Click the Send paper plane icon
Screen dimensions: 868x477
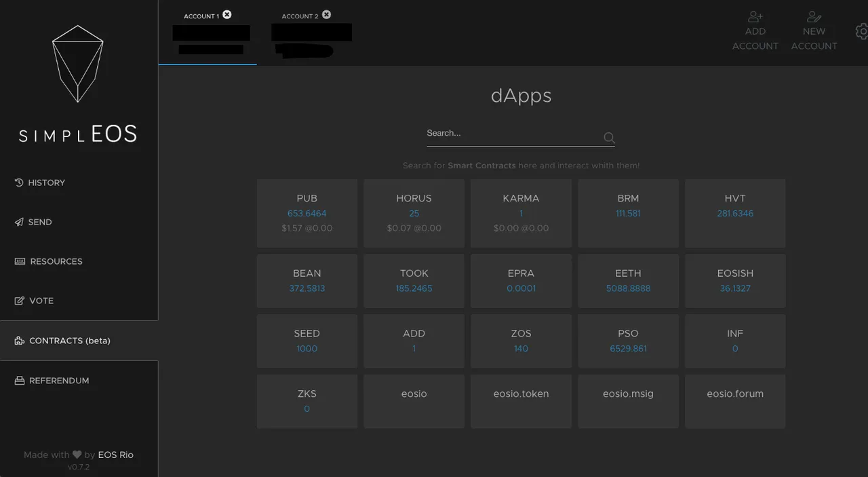19,222
